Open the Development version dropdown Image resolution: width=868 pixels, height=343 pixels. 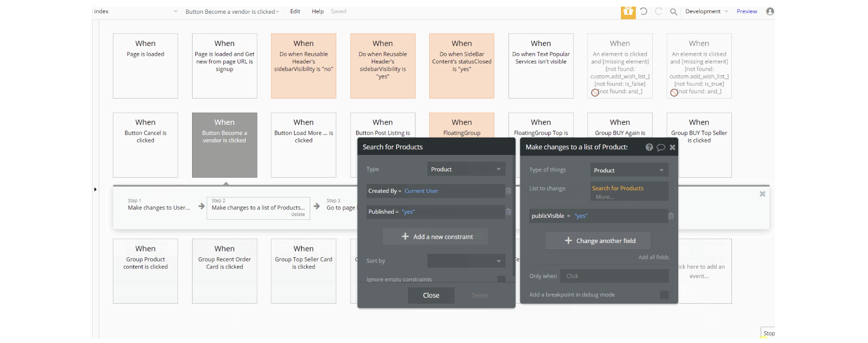(x=706, y=11)
